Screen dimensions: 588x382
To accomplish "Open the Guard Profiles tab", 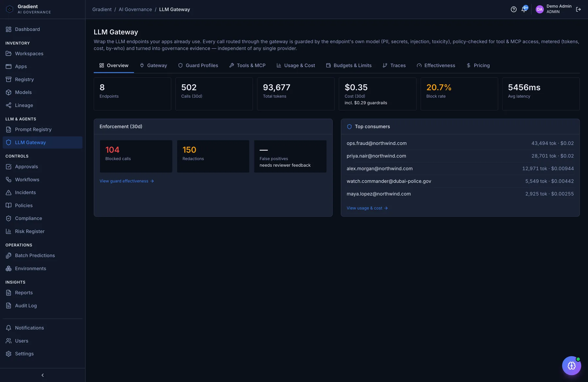I will [x=198, y=65].
